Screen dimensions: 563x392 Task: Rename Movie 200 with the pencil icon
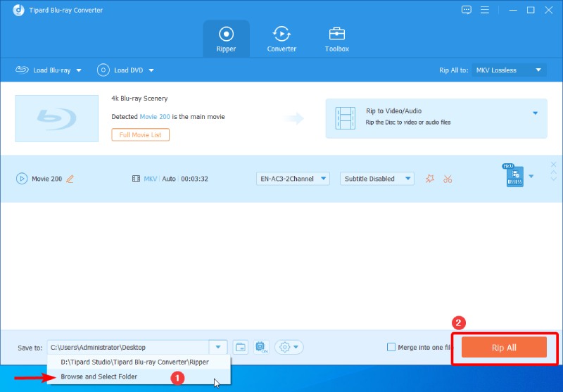[x=70, y=179]
